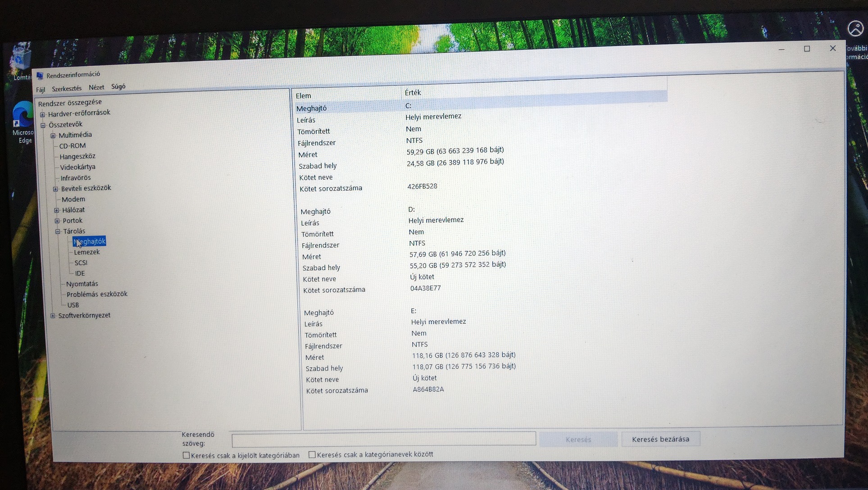Expand the Szoftverkörnyezet tree node
Screen dimensions: 868x490
pos(53,316)
